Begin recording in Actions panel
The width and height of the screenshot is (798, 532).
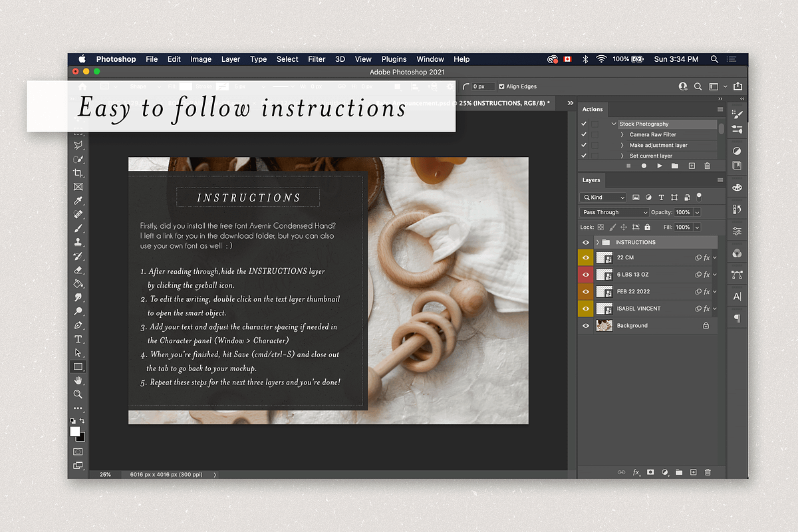tap(644, 166)
